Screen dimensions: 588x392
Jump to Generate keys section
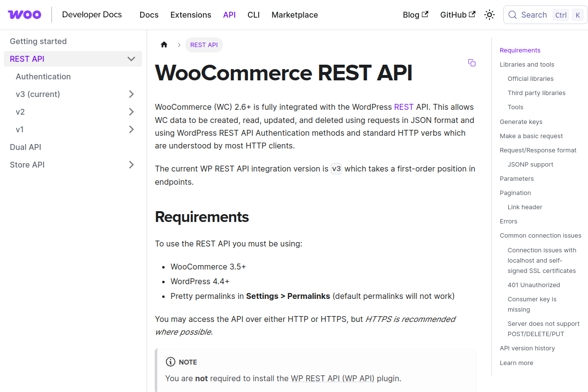pyautogui.click(x=521, y=122)
